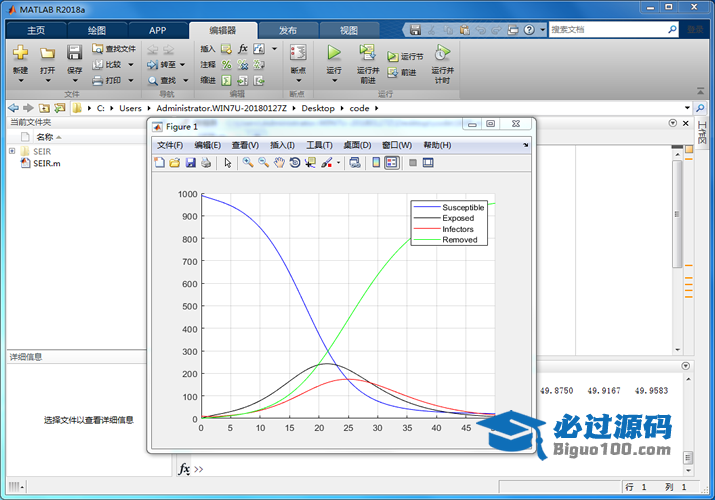The image size is (715, 500).
Task: Click Link Plot icon in Figure 1 toolbar
Action: [x=355, y=163]
